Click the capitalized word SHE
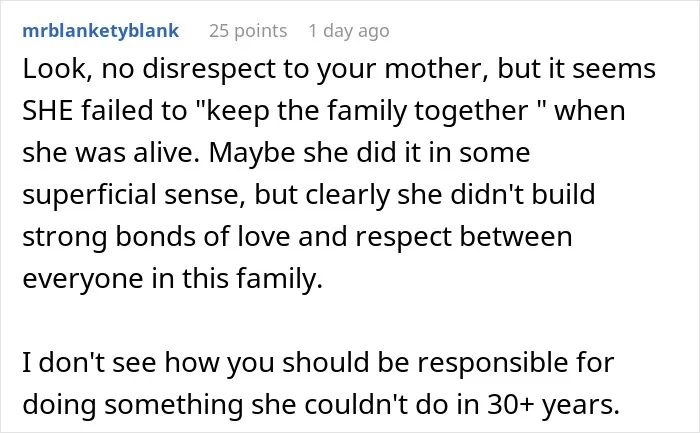Screen dimensions: 700x433 [x=47, y=111]
